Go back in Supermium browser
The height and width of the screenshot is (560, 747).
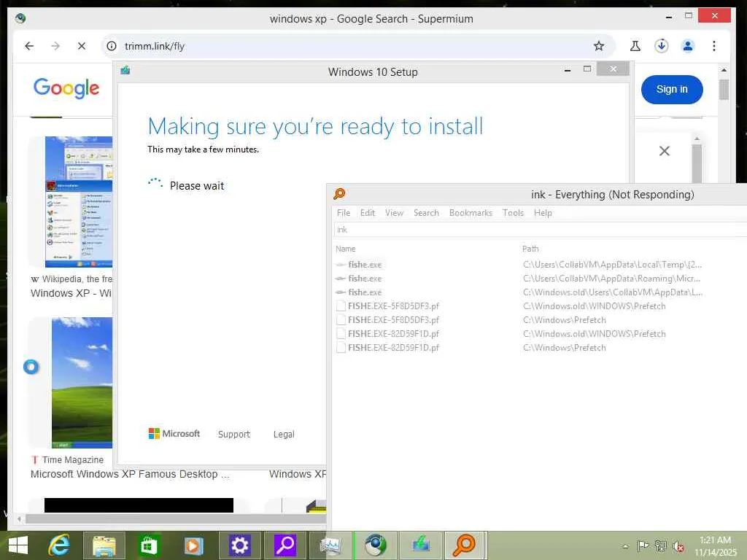pos(29,46)
